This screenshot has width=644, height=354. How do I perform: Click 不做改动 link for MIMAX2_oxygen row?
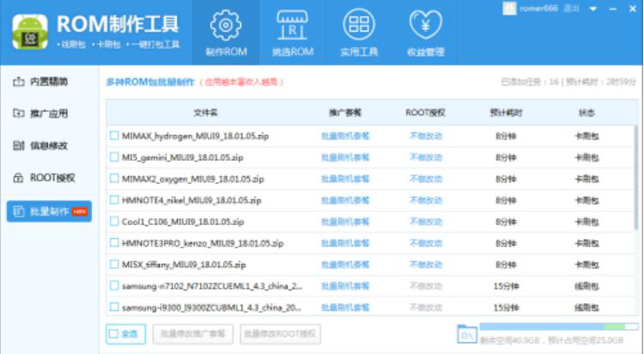[x=426, y=179]
